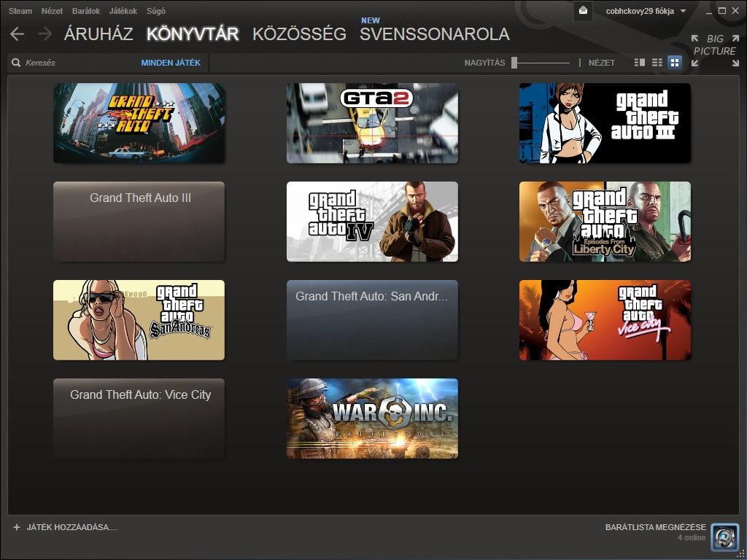Open the Barátok menu
This screenshot has height=560, width=747.
[x=86, y=10]
